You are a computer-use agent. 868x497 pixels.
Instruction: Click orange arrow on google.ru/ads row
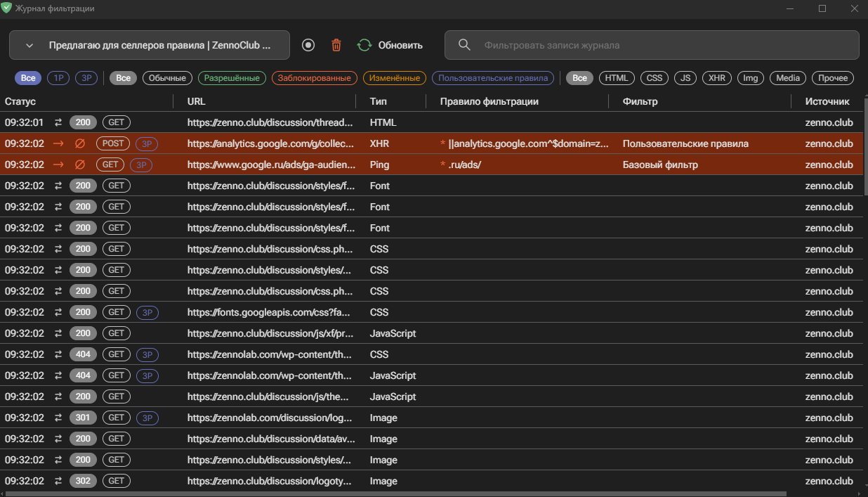[x=58, y=164]
